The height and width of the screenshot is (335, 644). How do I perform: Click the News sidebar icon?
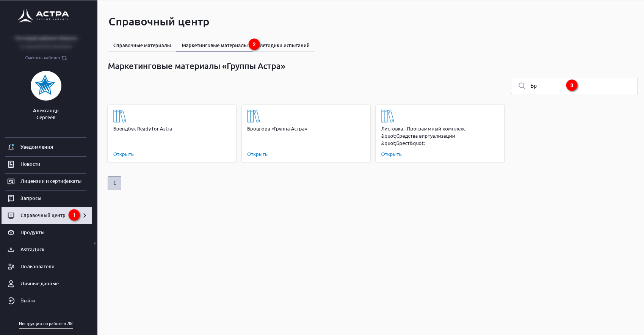point(11,164)
